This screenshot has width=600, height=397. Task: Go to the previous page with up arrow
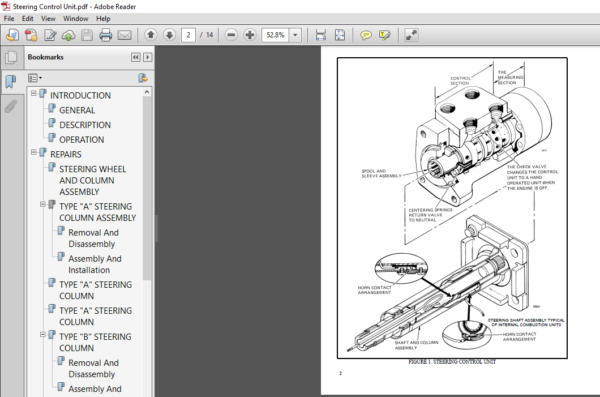[x=151, y=35]
